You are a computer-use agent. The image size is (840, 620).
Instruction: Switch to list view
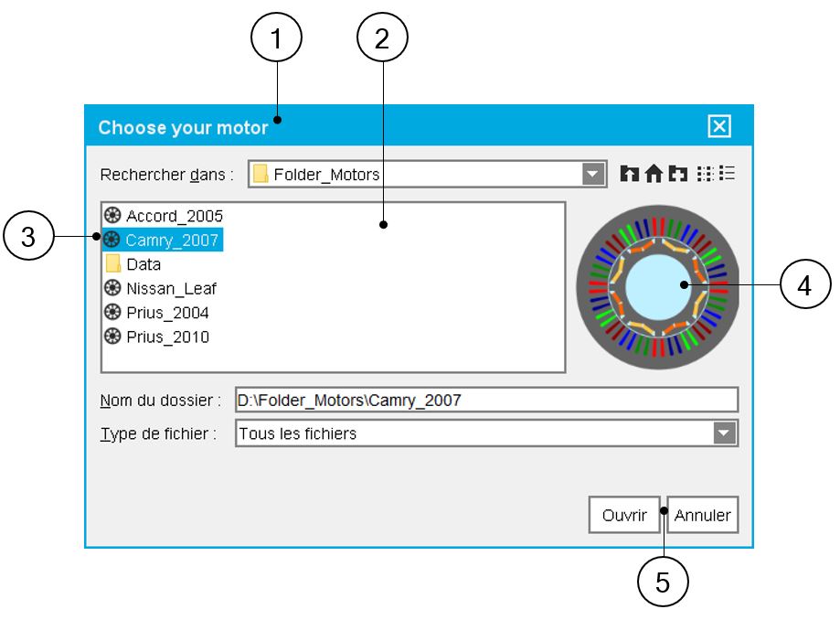[705, 174]
